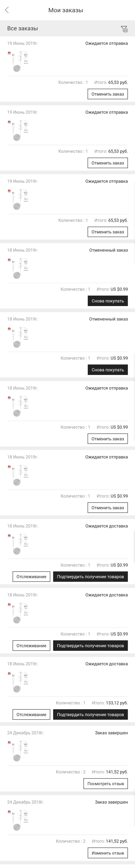Hit "Снова покупать" on first cancelled order
Viewport: 135px width, 868px height.
[108, 301]
